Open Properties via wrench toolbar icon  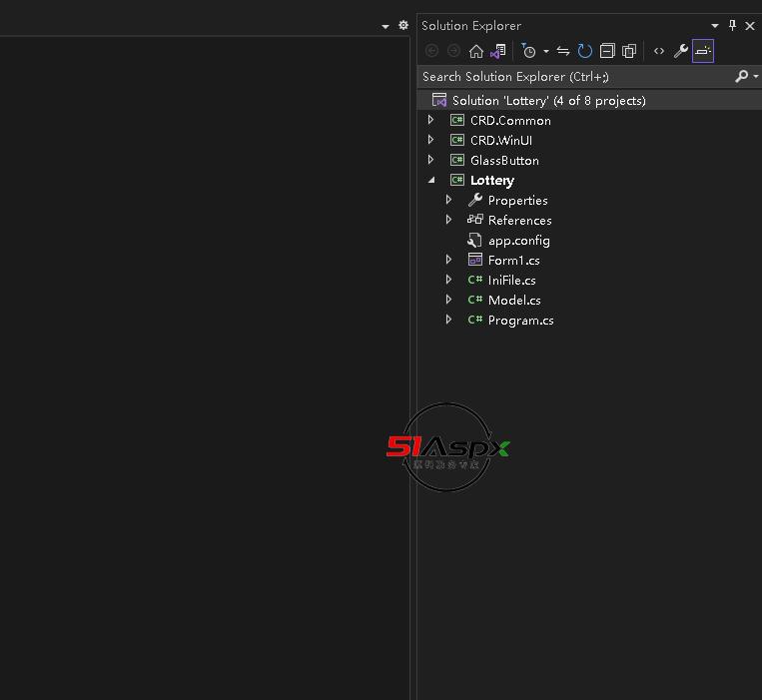coord(681,51)
